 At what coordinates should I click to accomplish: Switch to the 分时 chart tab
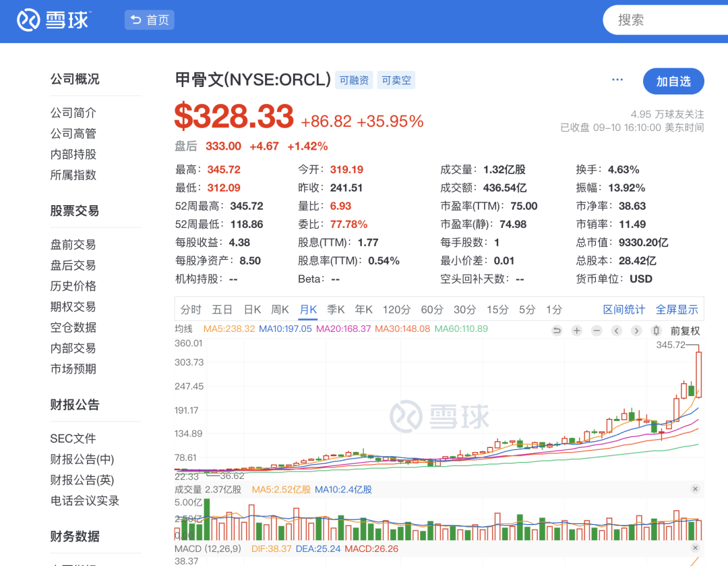coord(191,310)
